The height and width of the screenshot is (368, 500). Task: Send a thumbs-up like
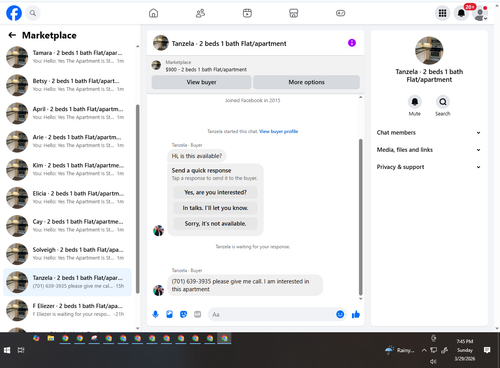tap(356, 314)
